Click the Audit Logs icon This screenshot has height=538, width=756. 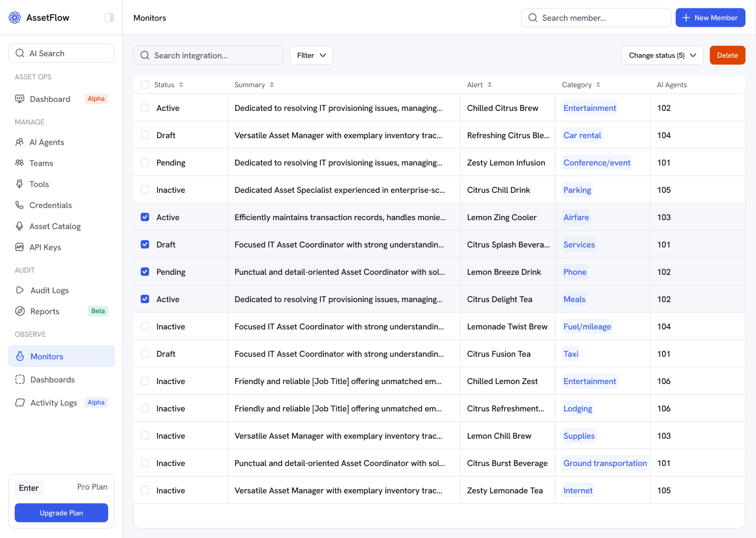click(20, 290)
